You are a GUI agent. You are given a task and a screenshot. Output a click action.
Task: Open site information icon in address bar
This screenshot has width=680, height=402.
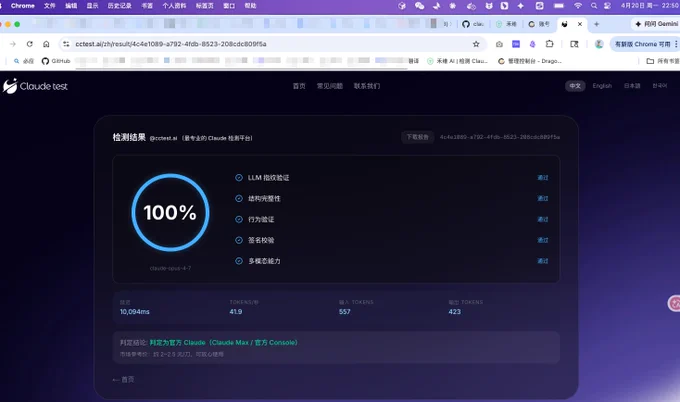(x=66, y=44)
